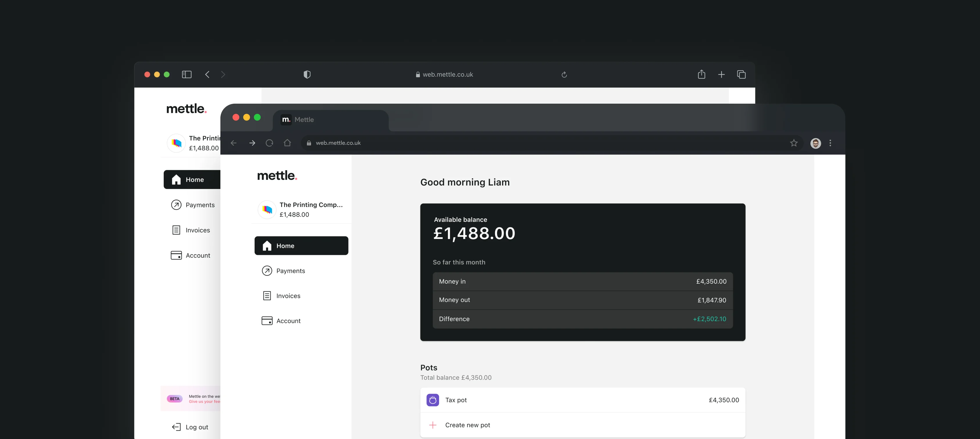Image resolution: width=980 pixels, height=439 pixels.
Task: Click the Tax pot piggy bank icon
Action: 433,400
